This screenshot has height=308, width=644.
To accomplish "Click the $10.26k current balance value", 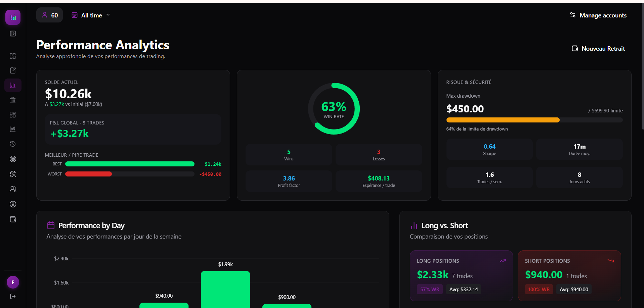I will 68,94.
